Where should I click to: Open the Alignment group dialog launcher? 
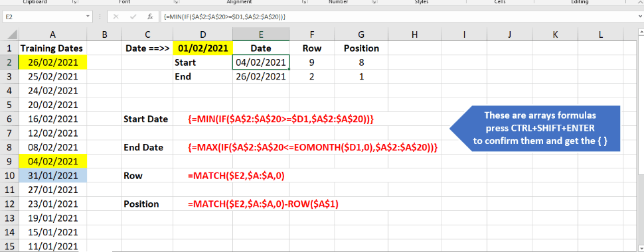(304, 1)
